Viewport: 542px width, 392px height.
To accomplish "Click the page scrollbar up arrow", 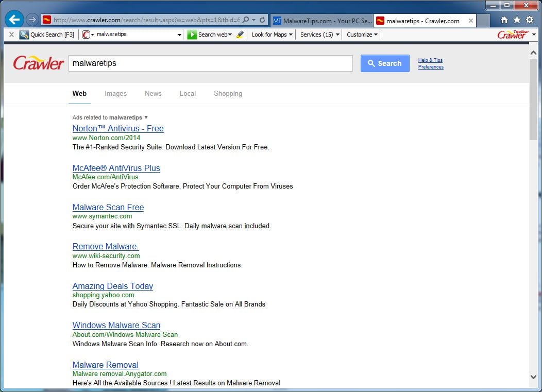I will click(533, 53).
